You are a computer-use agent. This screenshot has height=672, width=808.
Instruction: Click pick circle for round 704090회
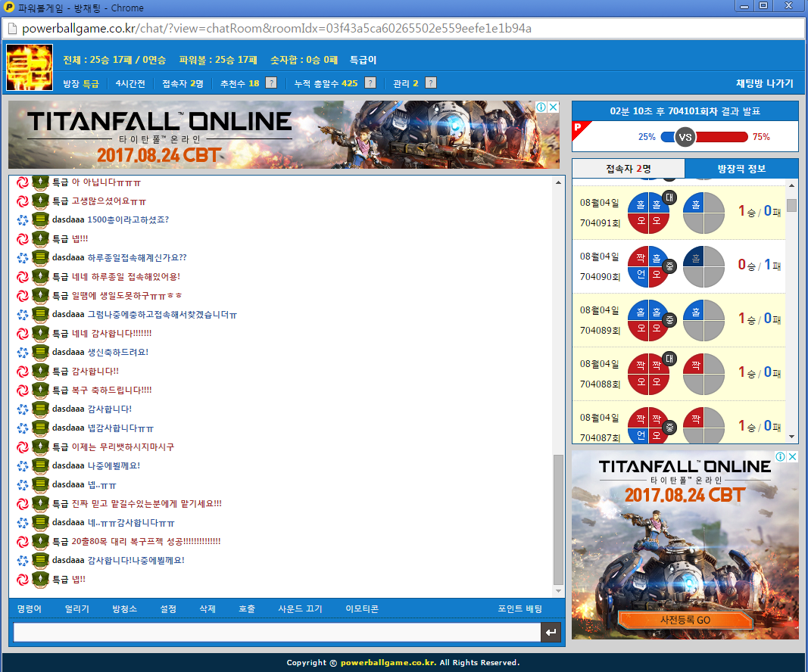pos(703,266)
